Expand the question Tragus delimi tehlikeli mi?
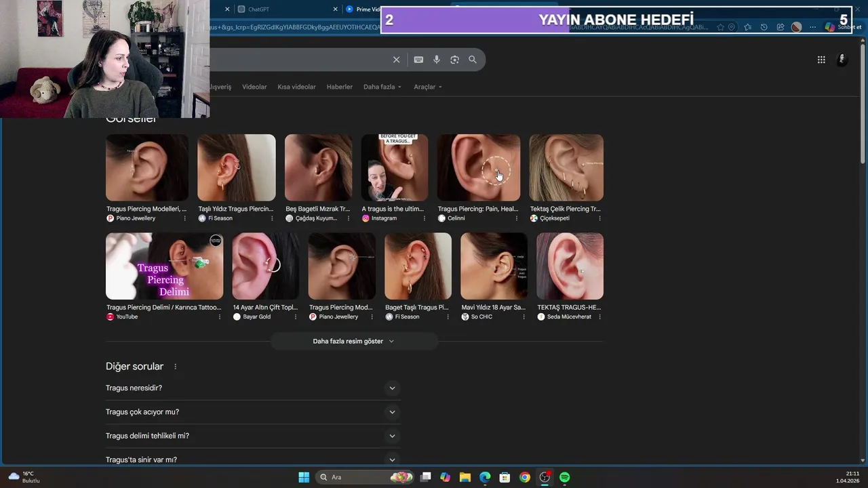Viewport: 868px width, 488px height. coord(253,436)
